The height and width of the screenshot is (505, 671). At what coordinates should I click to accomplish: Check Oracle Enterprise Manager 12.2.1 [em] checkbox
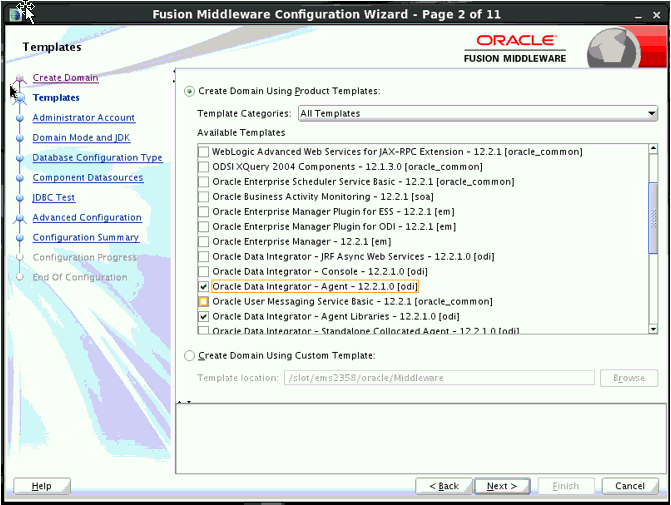pos(204,241)
